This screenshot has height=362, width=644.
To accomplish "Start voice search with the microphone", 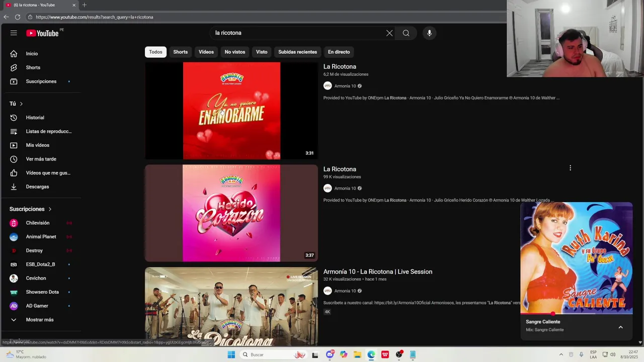I will pyautogui.click(x=429, y=33).
